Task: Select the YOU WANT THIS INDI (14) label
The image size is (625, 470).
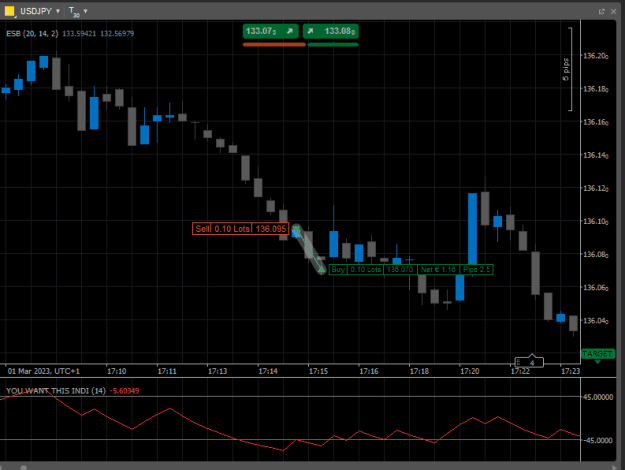Action: 55,391
